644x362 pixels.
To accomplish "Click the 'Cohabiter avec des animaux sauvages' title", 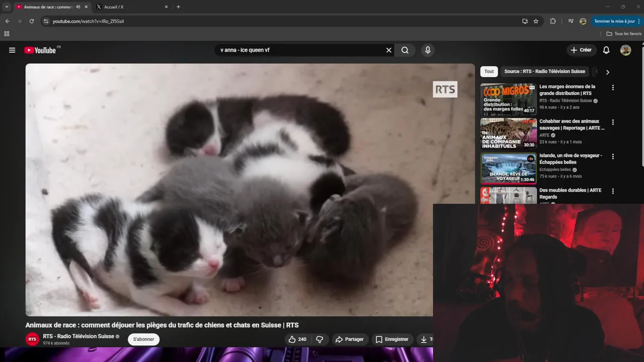I will pos(572,125).
